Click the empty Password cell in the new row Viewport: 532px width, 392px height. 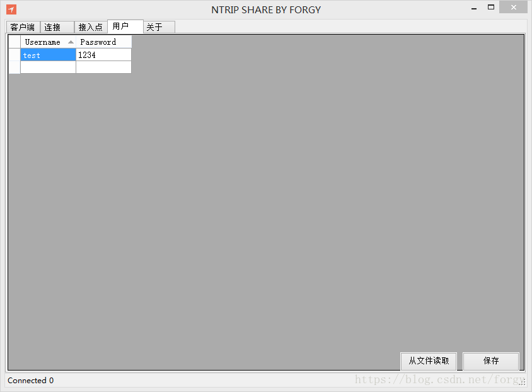(103, 67)
